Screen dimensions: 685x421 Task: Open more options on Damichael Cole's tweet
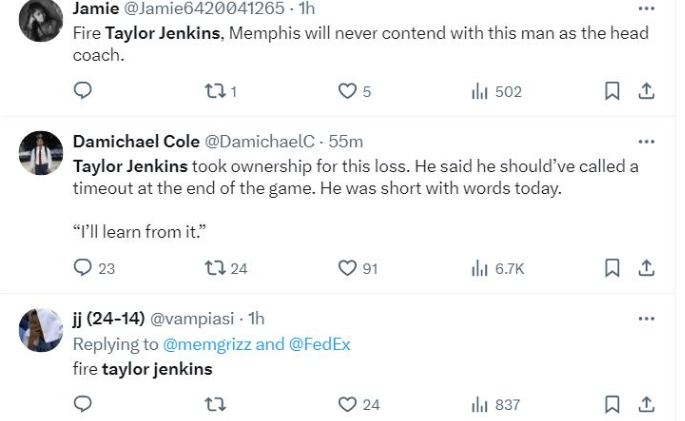pos(646,142)
